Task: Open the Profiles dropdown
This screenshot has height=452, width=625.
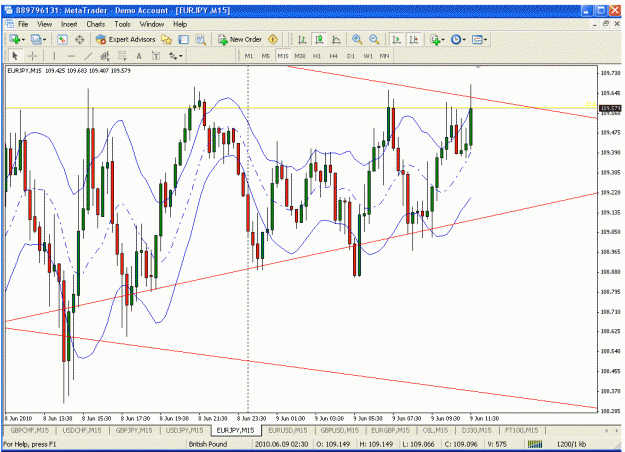Action: point(38,39)
